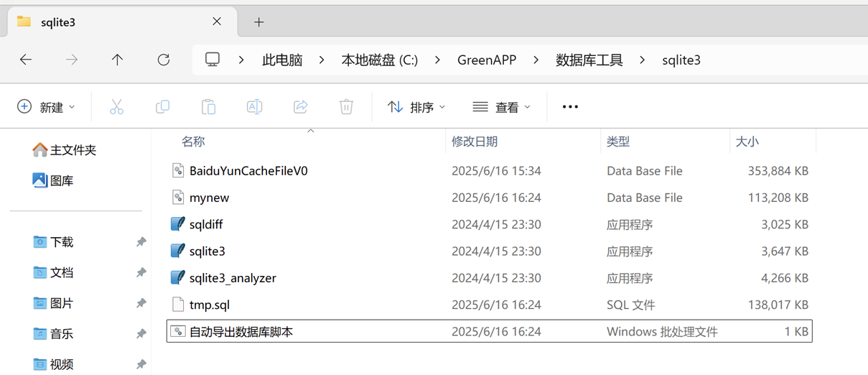Sort by 修改日期 column header
This screenshot has width=868, height=375.
click(475, 142)
